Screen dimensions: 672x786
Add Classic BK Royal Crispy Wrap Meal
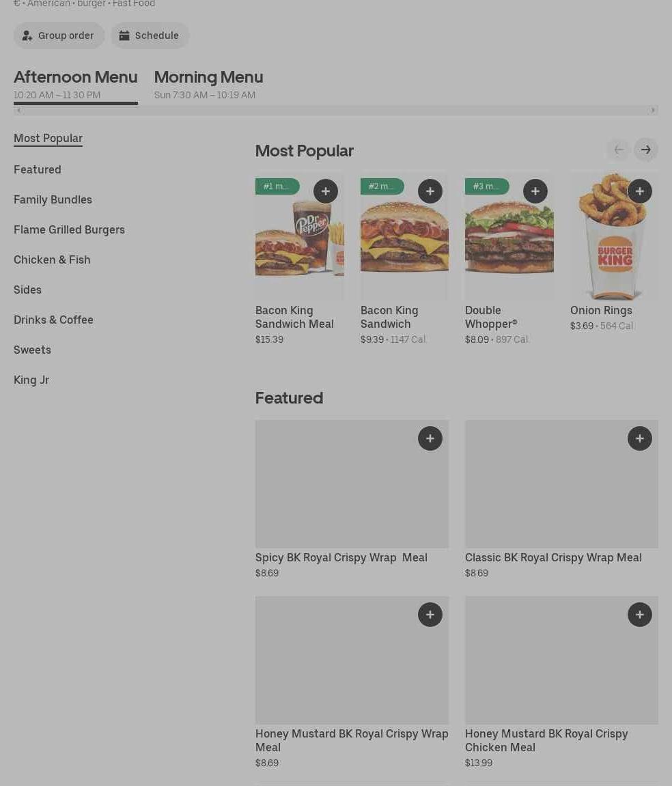pyautogui.click(x=639, y=438)
